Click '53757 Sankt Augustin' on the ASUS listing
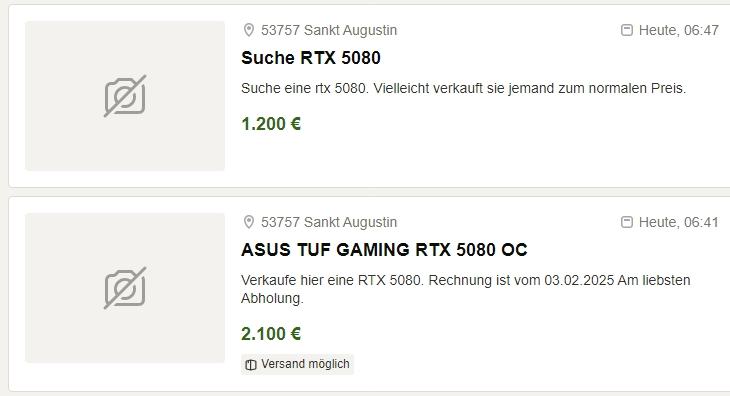730x396 pixels. tap(329, 222)
